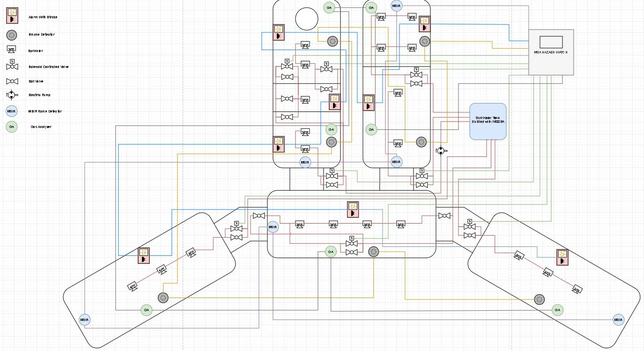
Task: Select the Electric Pump legend icon
Action: [12, 95]
